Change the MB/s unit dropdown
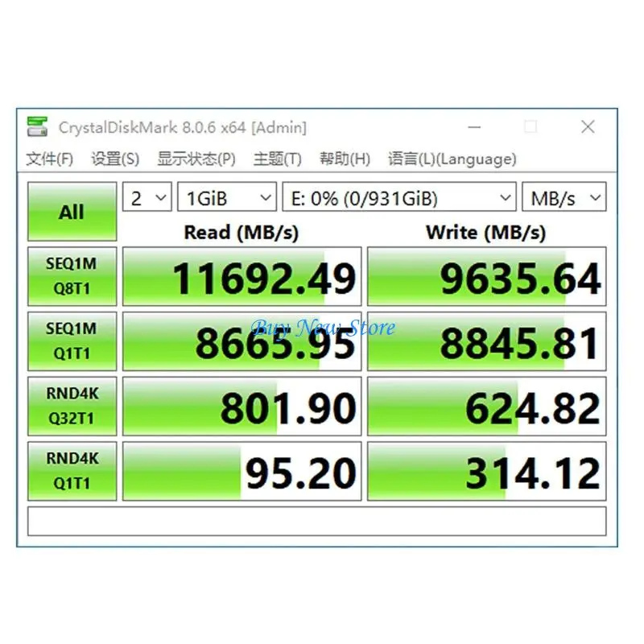644x644 pixels. (564, 197)
